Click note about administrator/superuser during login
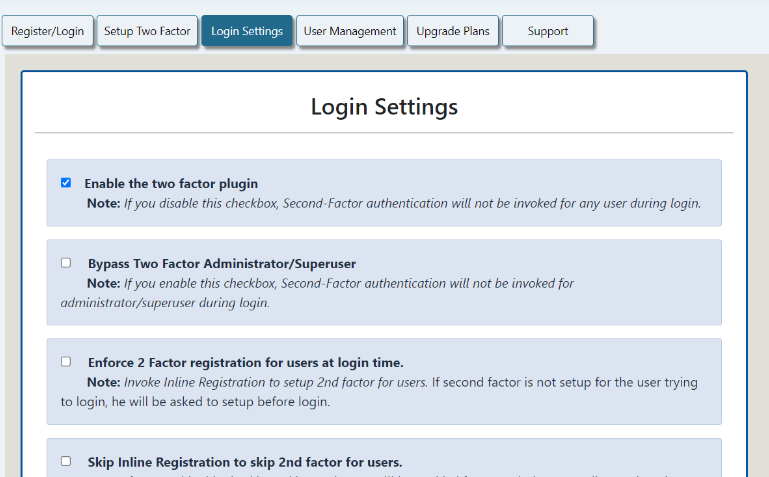This screenshot has width=769, height=477. click(317, 293)
